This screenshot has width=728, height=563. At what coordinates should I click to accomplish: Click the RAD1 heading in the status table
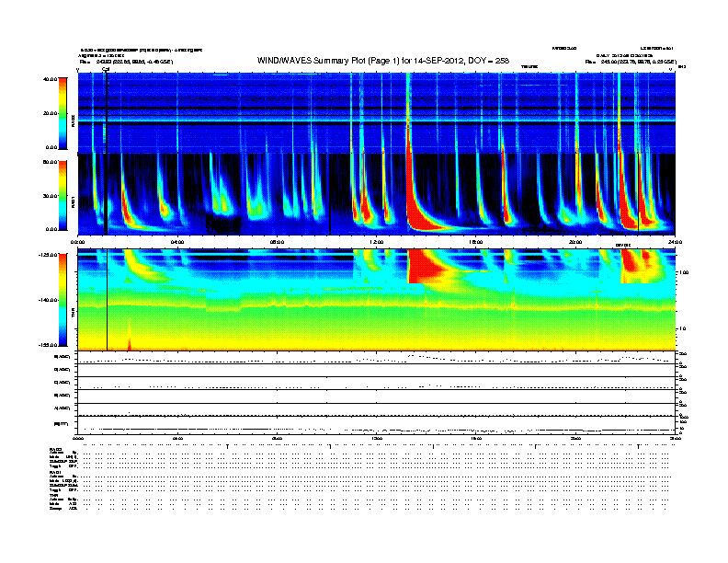[55, 473]
